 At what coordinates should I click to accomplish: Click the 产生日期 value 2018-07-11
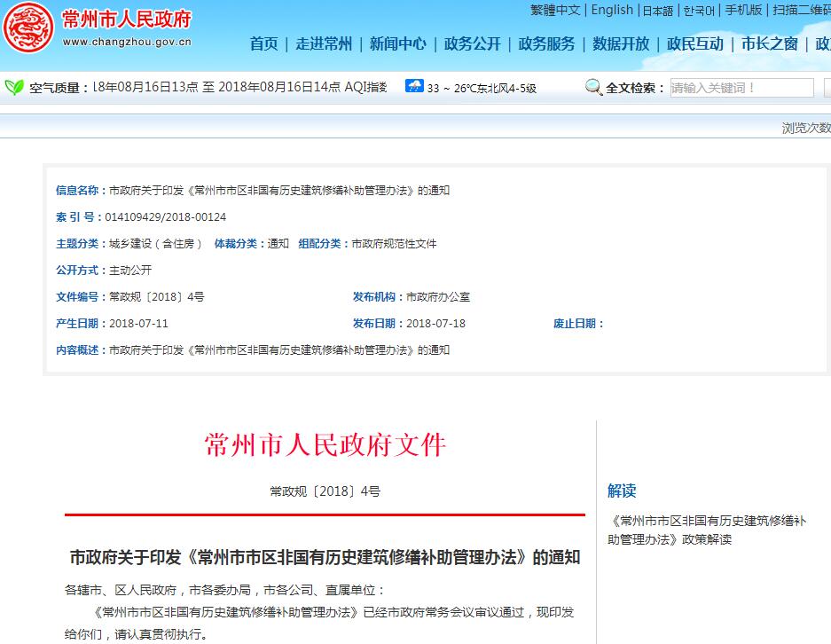click(139, 323)
